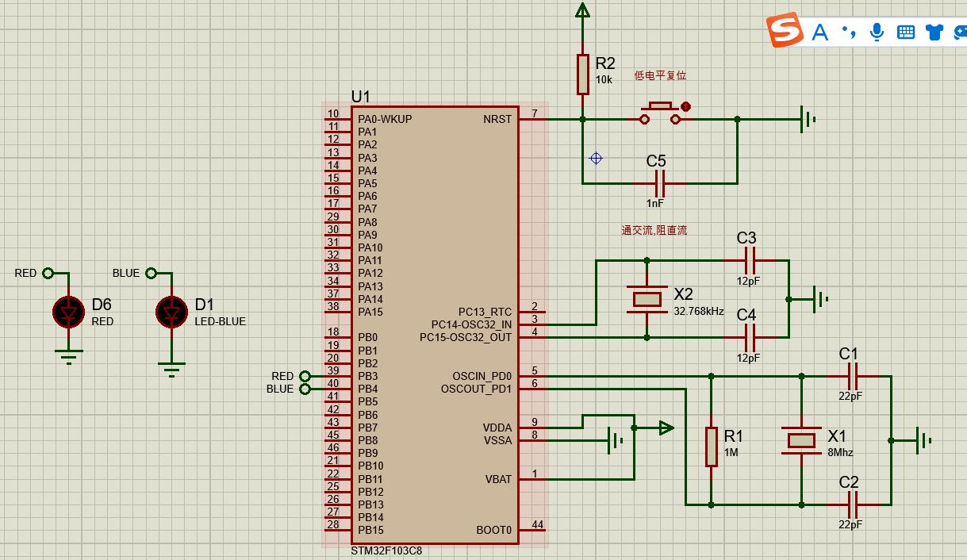The image size is (967, 560).
Task: Click the VDDA pin label
Action: coord(497,428)
